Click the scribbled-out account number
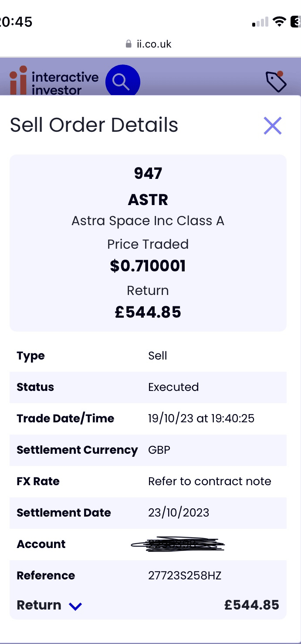Image resolution: width=301 pixels, height=644 pixels. [x=178, y=544]
